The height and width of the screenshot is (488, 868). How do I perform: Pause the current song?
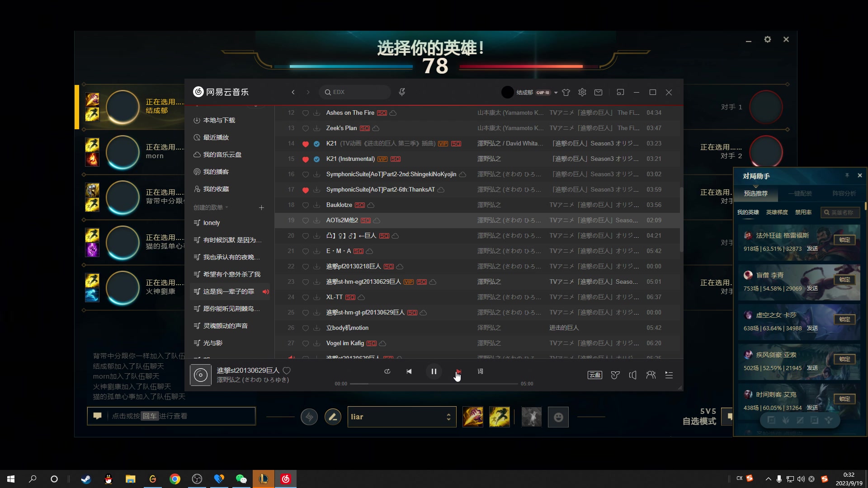(x=434, y=371)
